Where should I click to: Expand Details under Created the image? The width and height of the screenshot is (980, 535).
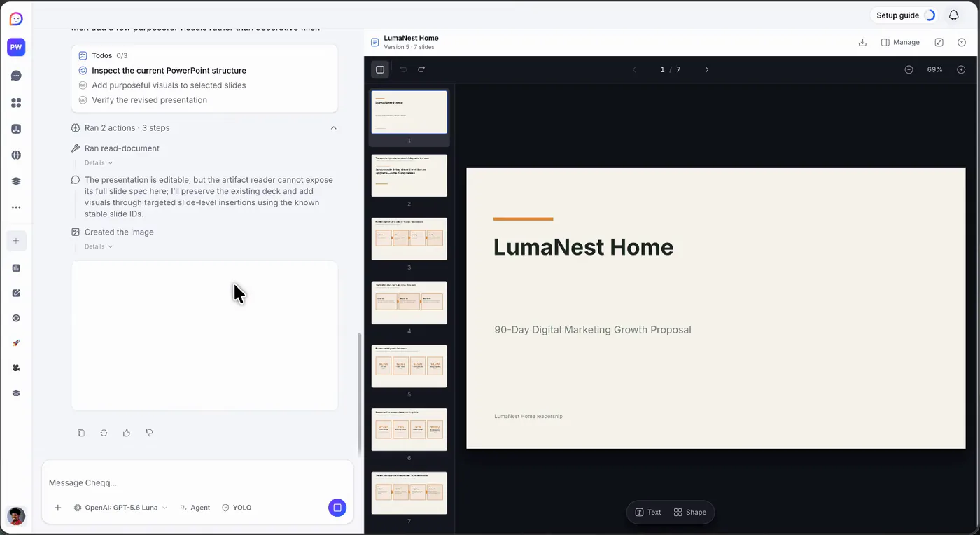coord(99,246)
